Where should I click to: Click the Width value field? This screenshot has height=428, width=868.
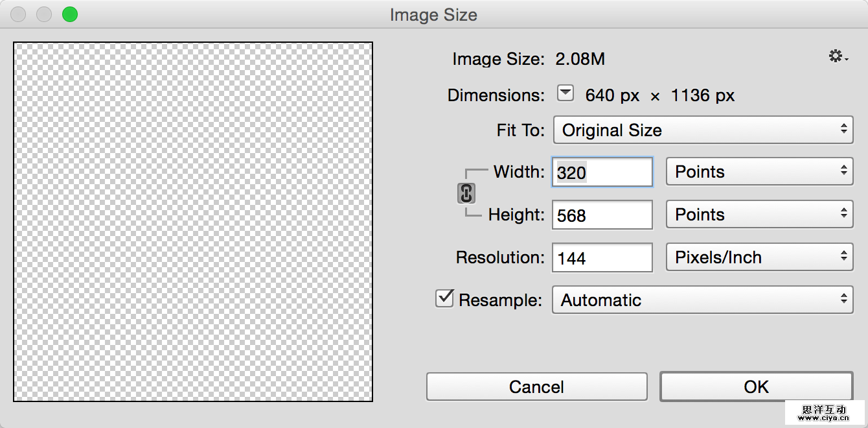[x=602, y=172]
